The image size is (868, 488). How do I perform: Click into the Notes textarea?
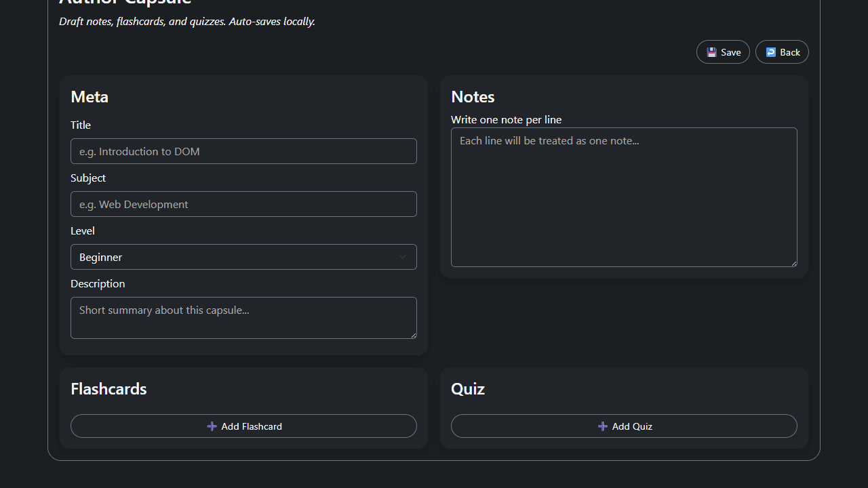click(624, 197)
